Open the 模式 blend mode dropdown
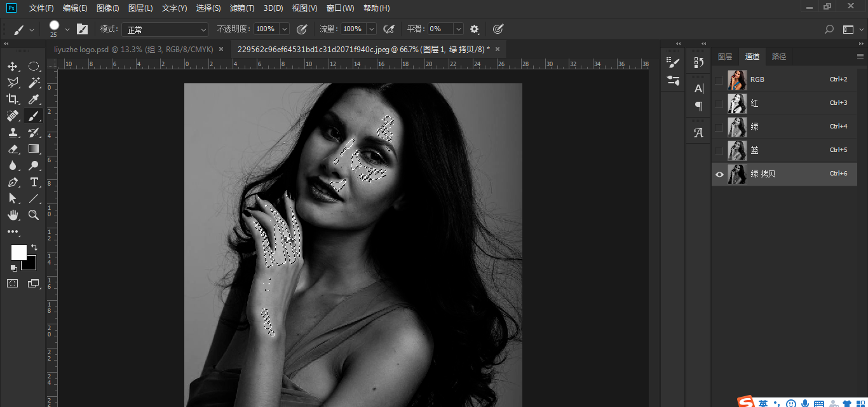Viewport: 868px width, 407px height. coord(165,29)
